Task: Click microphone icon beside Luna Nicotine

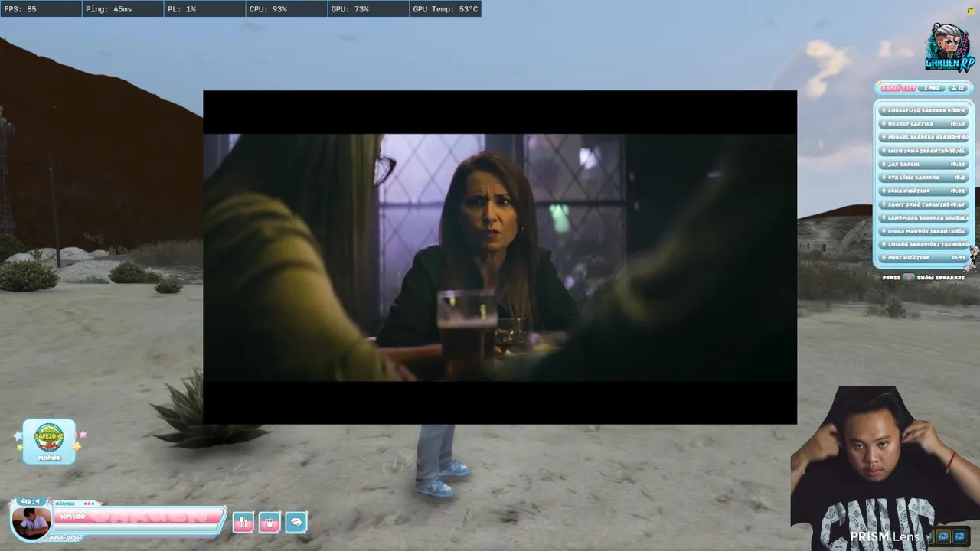Action: 884,191
